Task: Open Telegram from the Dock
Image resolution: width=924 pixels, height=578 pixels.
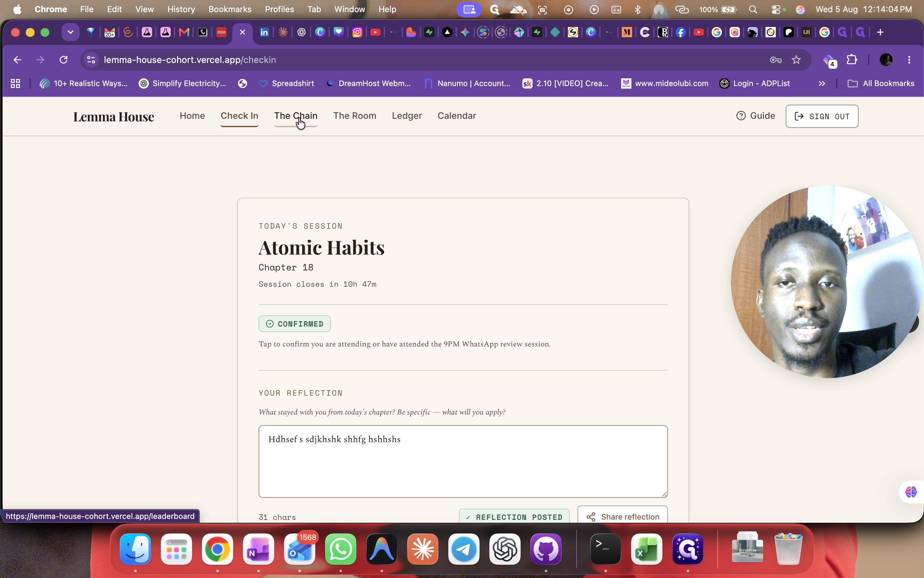Action: click(x=464, y=549)
